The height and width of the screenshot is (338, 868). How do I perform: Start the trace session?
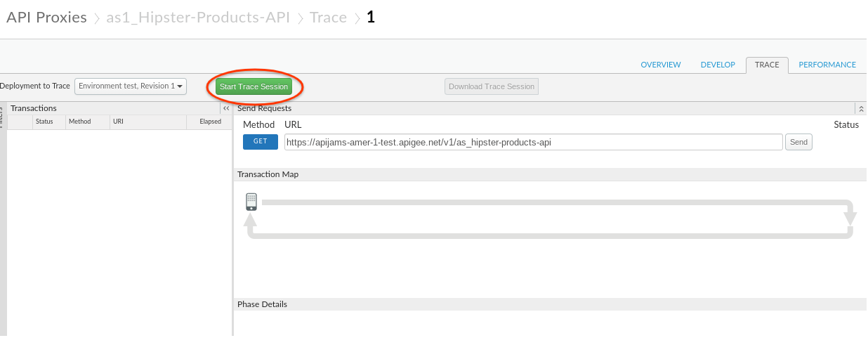pyautogui.click(x=254, y=87)
